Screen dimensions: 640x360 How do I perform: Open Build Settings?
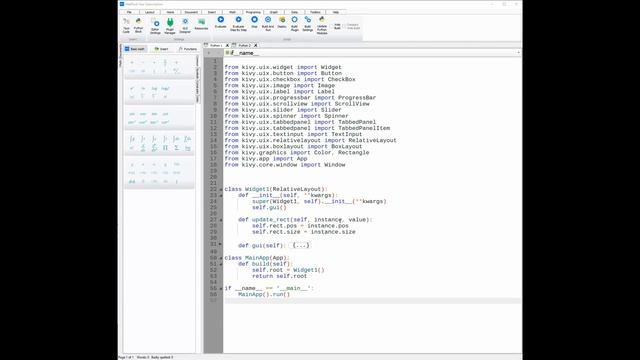coord(308,24)
